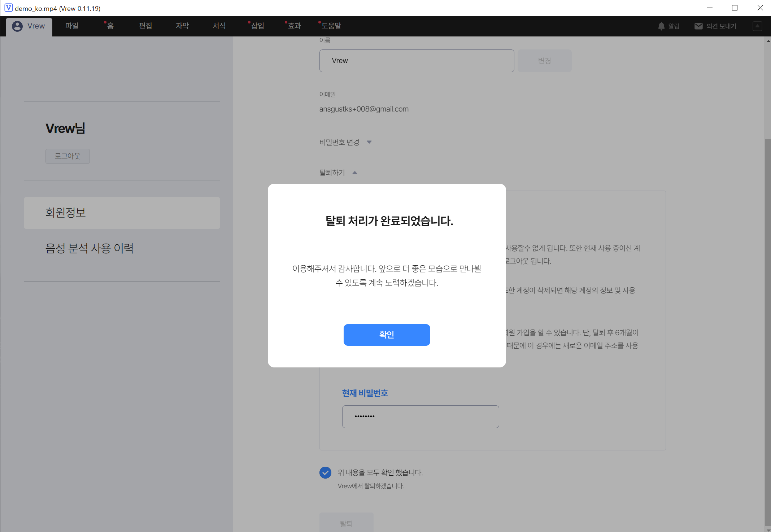
Task: Select 회원정보 in the sidebar
Action: coord(65,213)
